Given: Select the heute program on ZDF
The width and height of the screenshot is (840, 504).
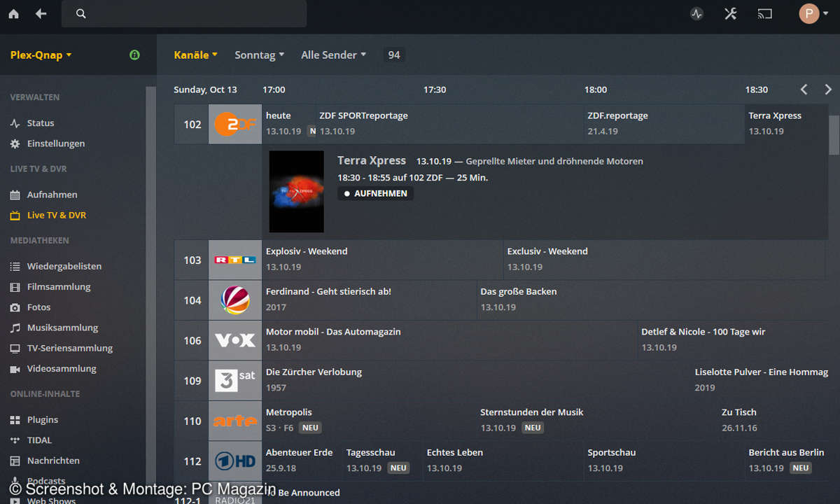Looking at the screenshot, I should [288, 124].
